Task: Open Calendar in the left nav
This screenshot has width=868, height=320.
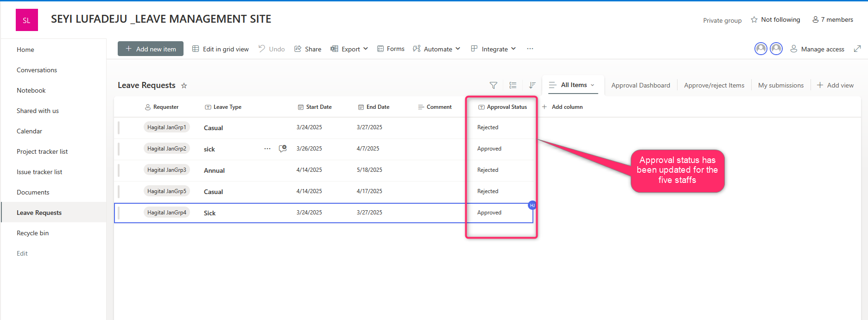Action: pos(29,131)
